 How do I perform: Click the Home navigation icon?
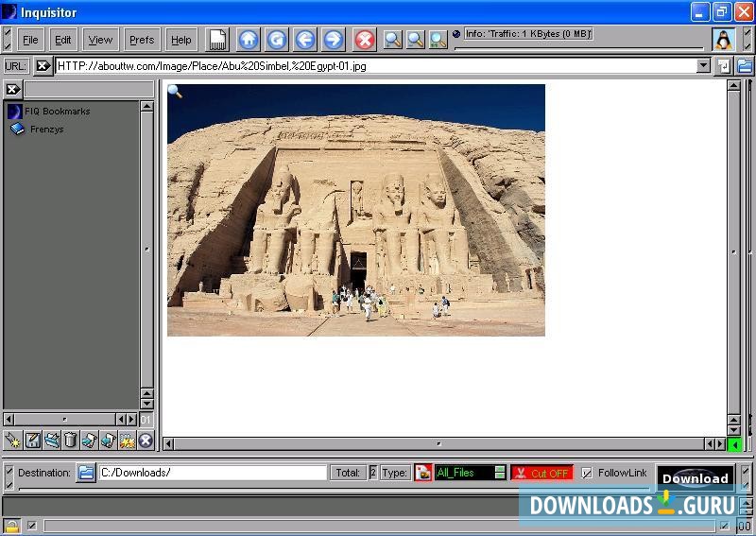(x=249, y=40)
